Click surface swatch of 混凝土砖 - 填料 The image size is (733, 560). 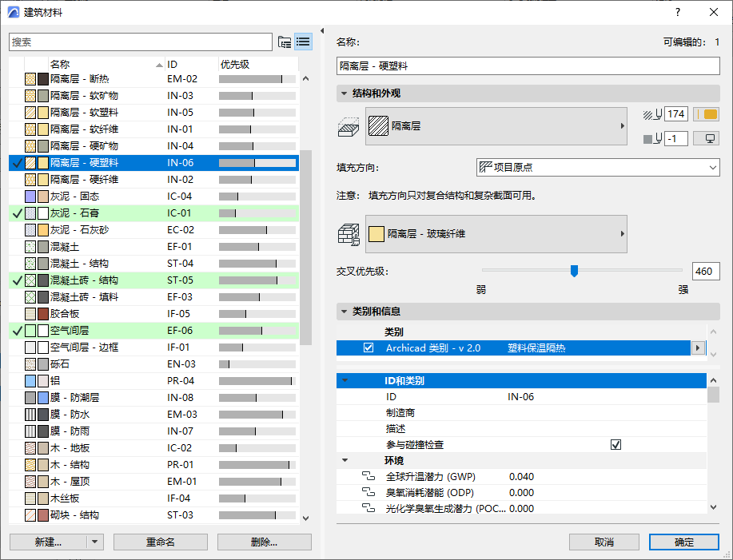43,297
